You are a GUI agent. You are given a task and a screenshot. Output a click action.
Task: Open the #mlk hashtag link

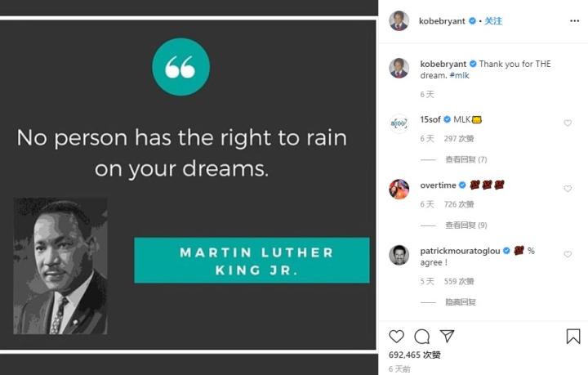pyautogui.click(x=459, y=75)
